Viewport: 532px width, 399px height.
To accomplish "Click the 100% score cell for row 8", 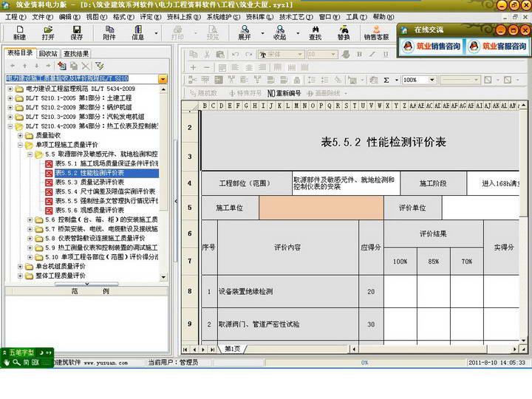I will [400, 291].
